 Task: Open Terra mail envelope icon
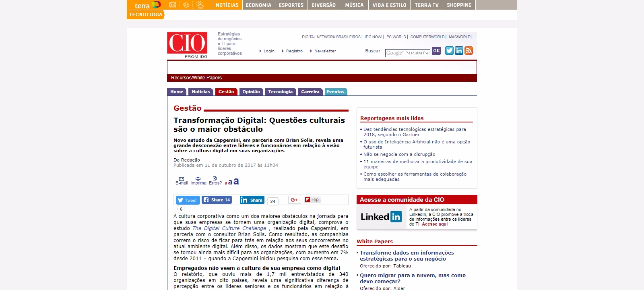pyautogui.click(x=173, y=5)
